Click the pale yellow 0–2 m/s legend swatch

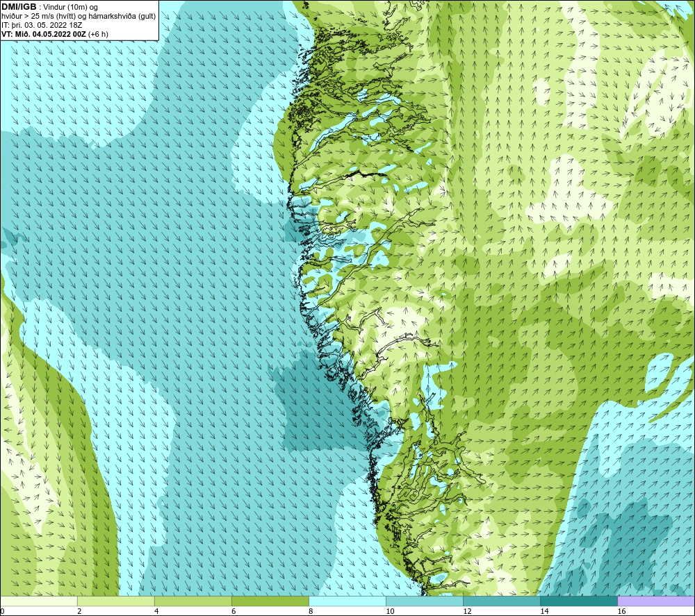click(x=38, y=601)
